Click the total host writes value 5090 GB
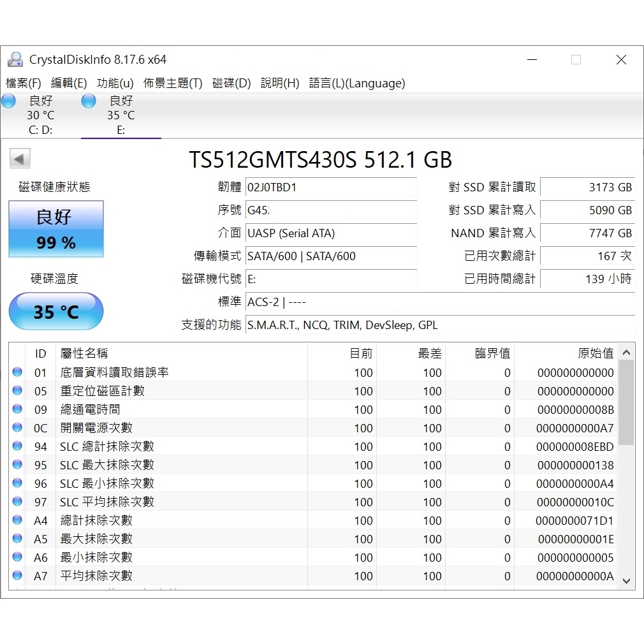 coord(588,210)
